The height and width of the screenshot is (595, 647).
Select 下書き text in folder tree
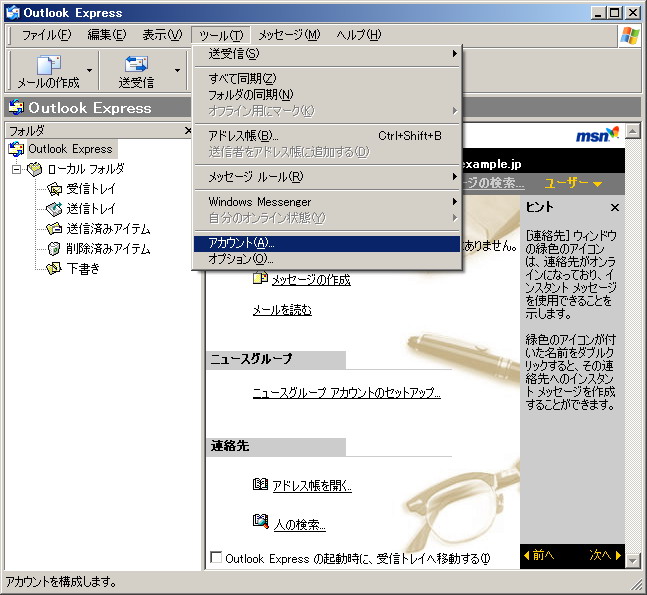(x=83, y=268)
